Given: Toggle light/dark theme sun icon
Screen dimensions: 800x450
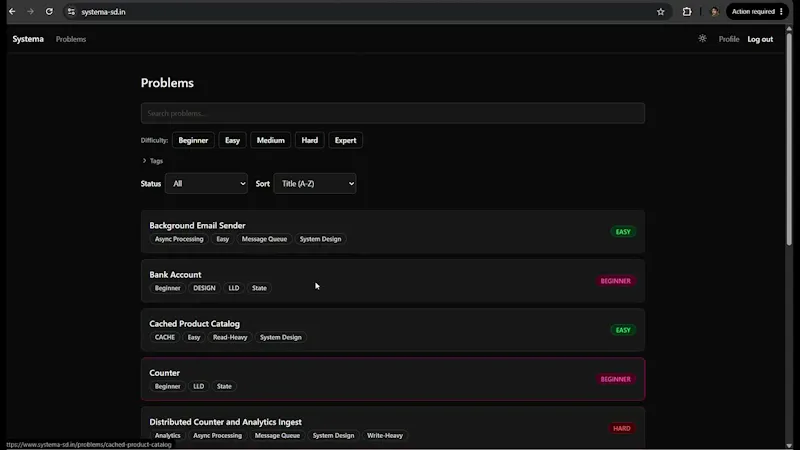Looking at the screenshot, I should click(x=703, y=39).
